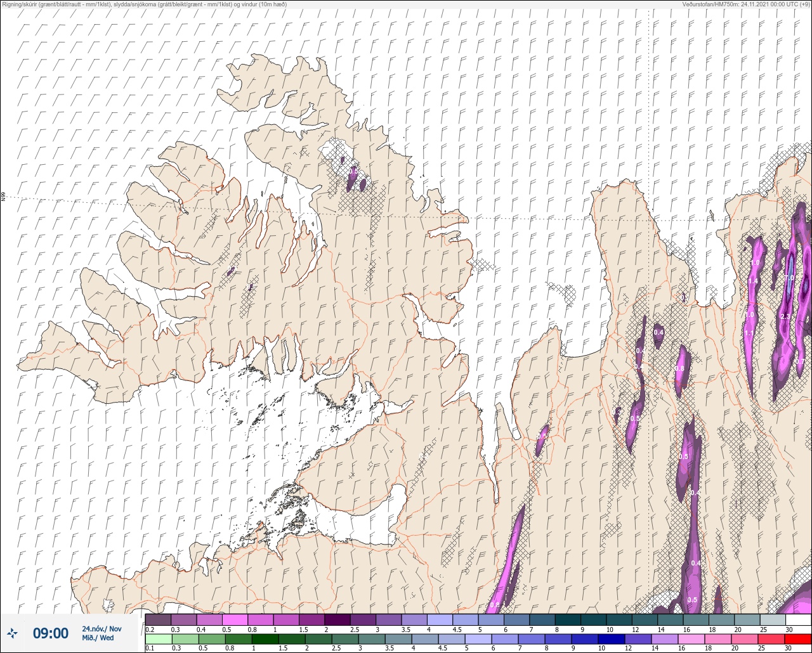Click bright pink upper swatch between 0.5 and 0.8
The image size is (812, 653).
[x=235, y=619]
